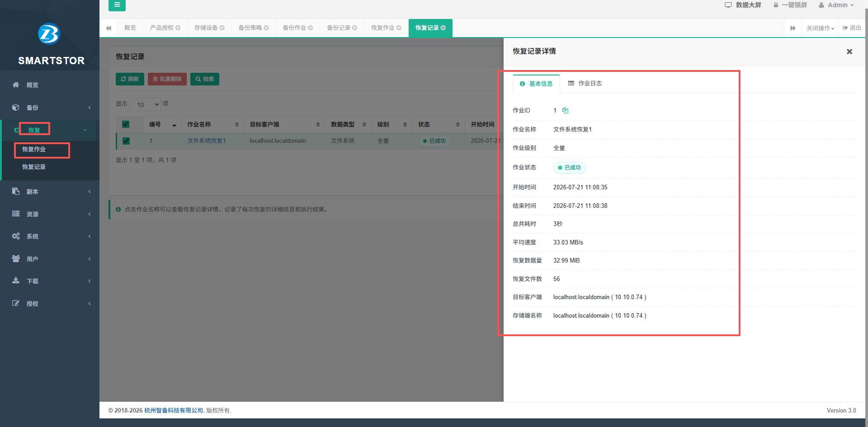Sort table by 作业名称 column
868x427 pixels.
[x=212, y=125]
